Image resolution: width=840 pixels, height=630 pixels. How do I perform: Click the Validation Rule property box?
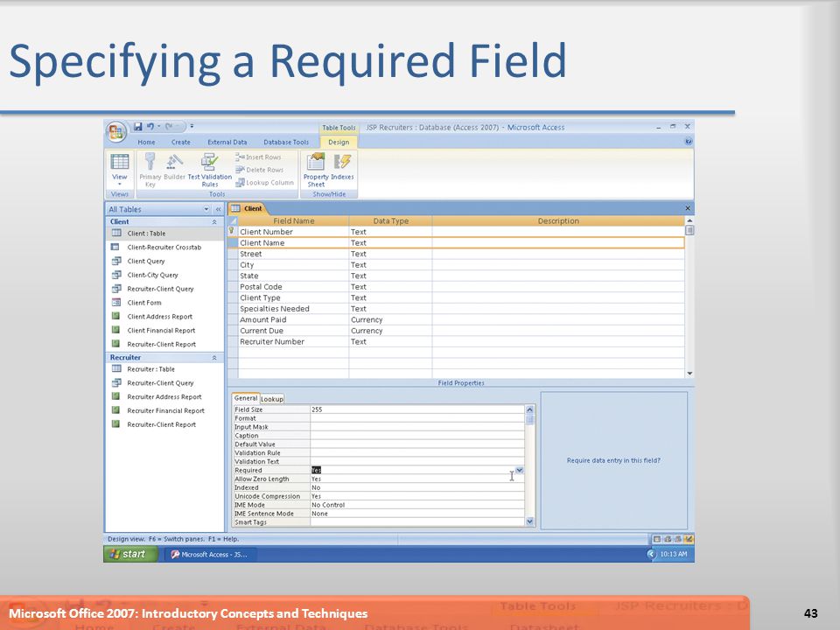(417, 452)
